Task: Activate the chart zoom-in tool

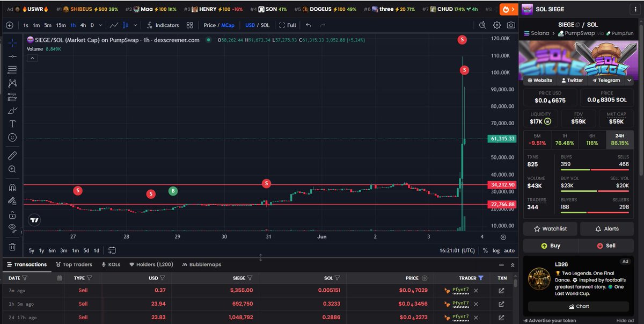Action: pyautogui.click(x=12, y=169)
